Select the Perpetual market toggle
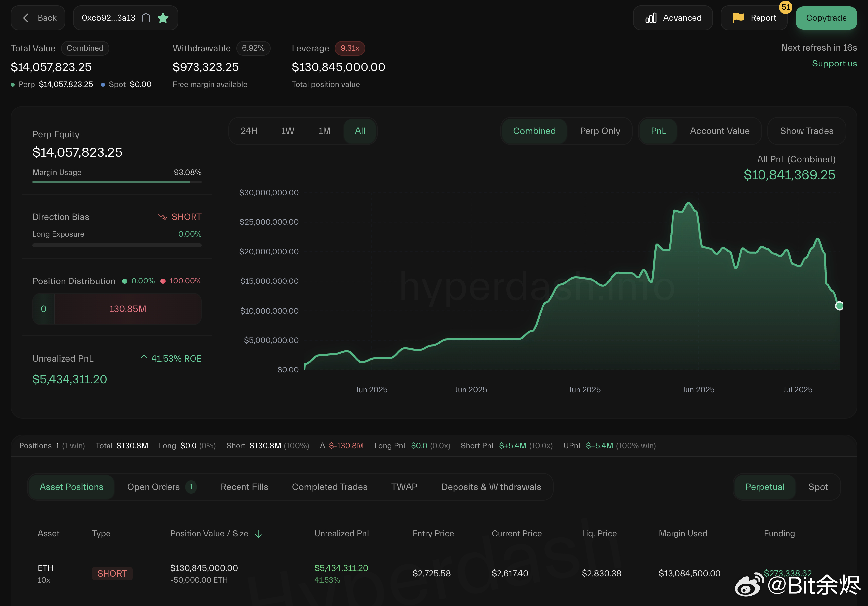868x606 pixels. coord(764,487)
